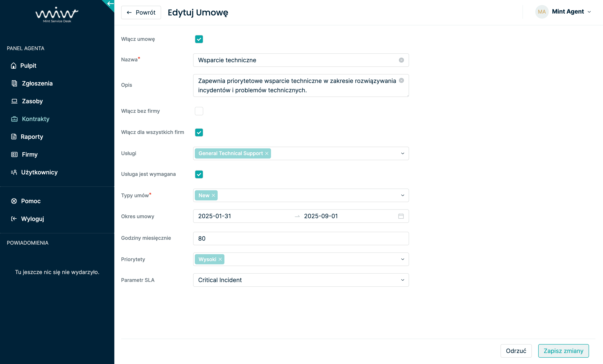The height and width of the screenshot is (364, 603).
Task: Expand the Usługi dropdown
Action: coord(402,153)
